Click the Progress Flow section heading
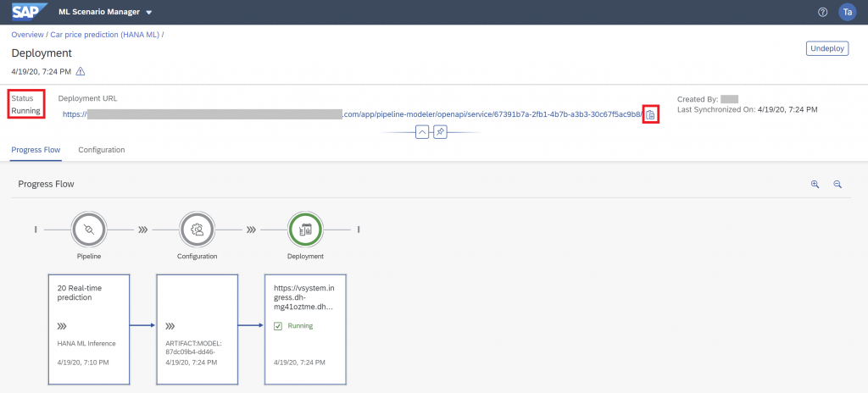This screenshot has width=868, height=393. 46,184
